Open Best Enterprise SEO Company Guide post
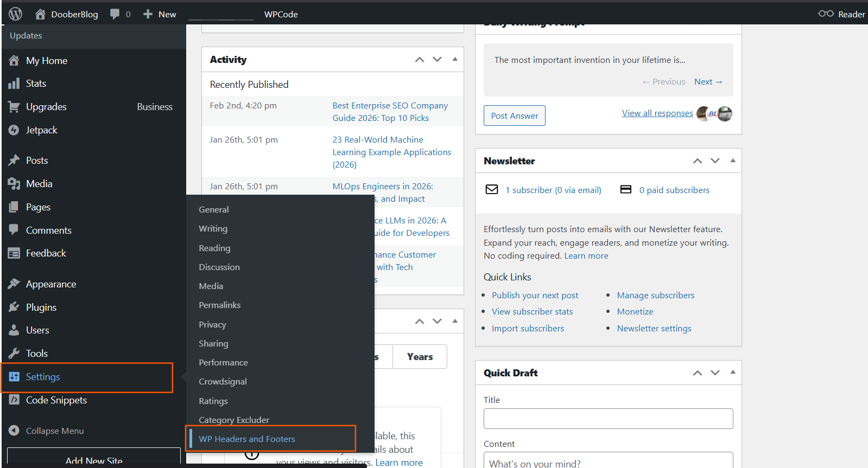Screen dimensions: 868x468 [390, 112]
